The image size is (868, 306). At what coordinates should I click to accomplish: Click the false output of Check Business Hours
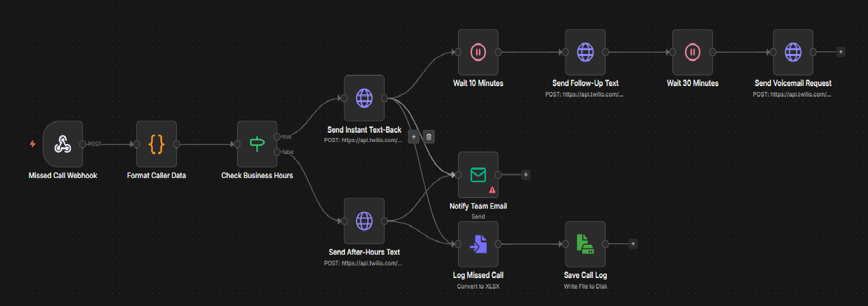click(x=278, y=152)
